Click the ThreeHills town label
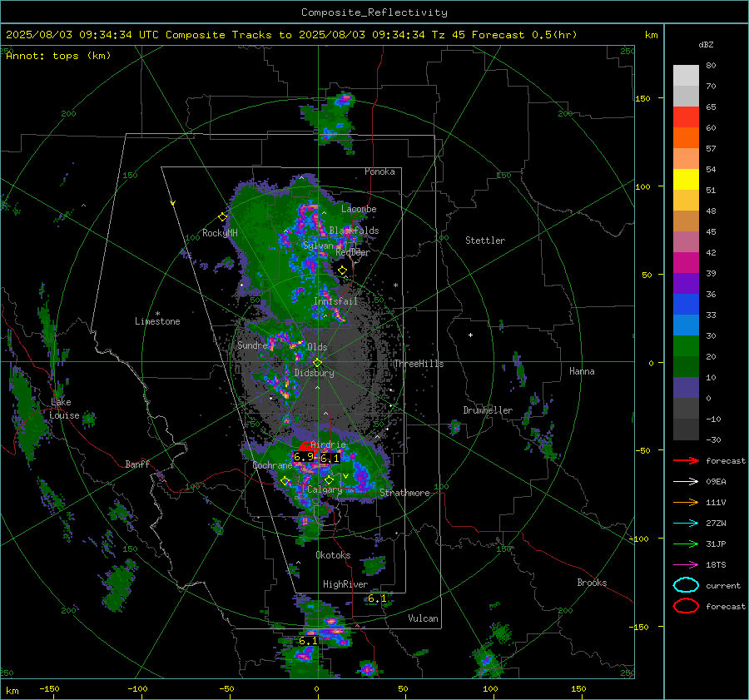The height and width of the screenshot is (700, 749). [x=419, y=364]
